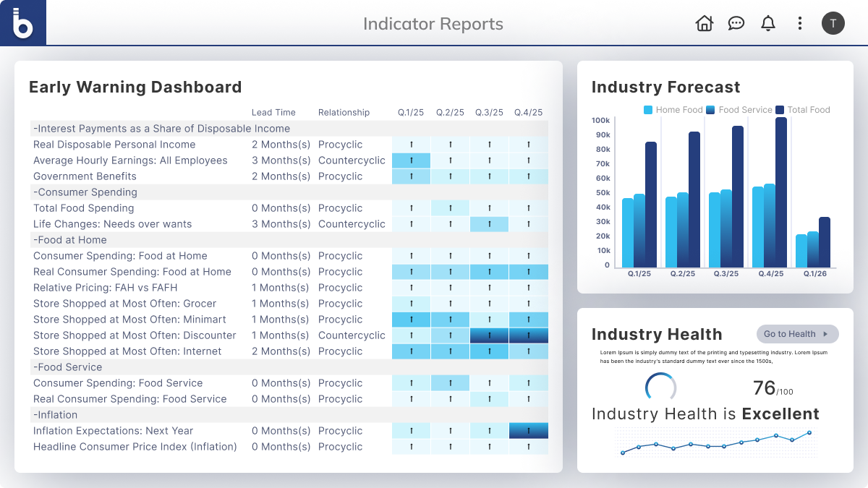Collapse the Food Service section header
The height and width of the screenshot is (488, 868).
[x=67, y=367]
